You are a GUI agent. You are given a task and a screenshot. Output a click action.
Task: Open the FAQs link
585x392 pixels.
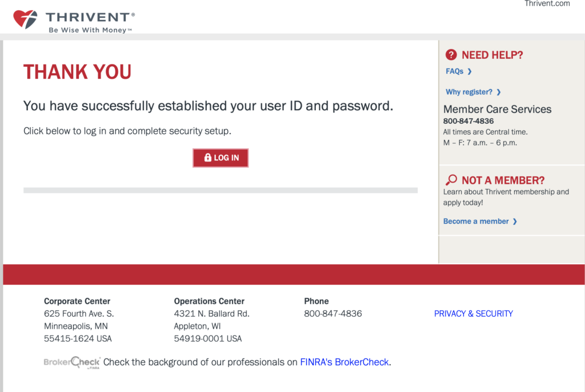tap(454, 71)
